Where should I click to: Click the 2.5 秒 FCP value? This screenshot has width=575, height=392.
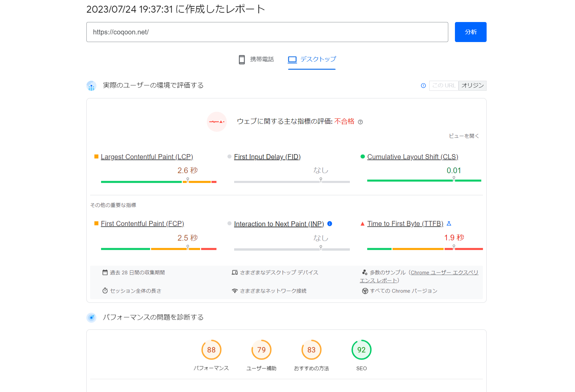pos(187,238)
